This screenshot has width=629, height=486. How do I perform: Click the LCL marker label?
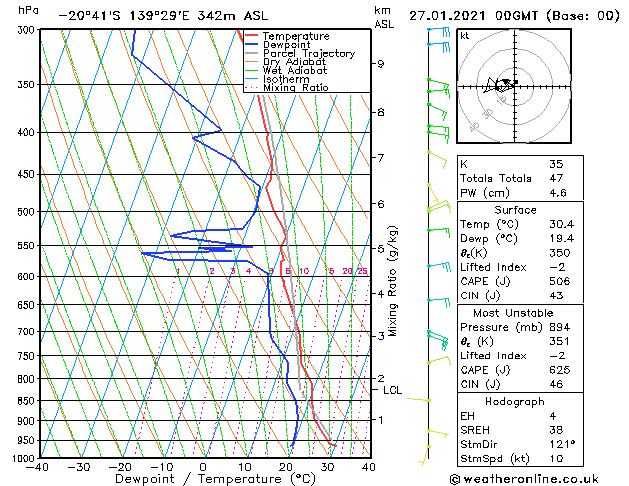pyautogui.click(x=392, y=390)
